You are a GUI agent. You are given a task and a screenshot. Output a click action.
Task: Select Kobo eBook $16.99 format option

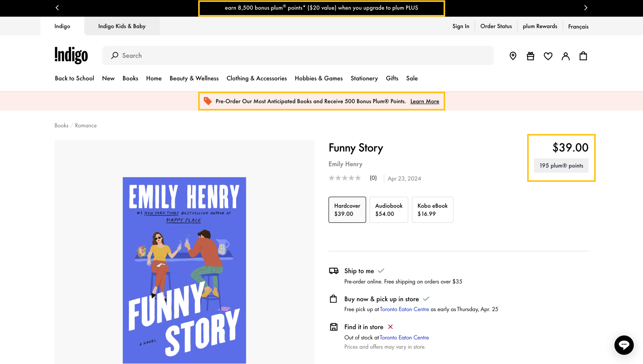[432, 210]
